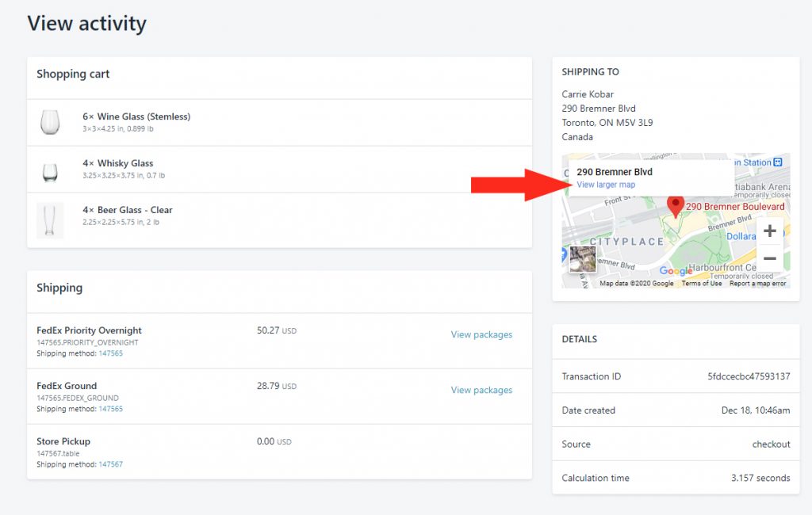
Task: Click the 3.157 seconds calculation time value
Action: coord(760,478)
